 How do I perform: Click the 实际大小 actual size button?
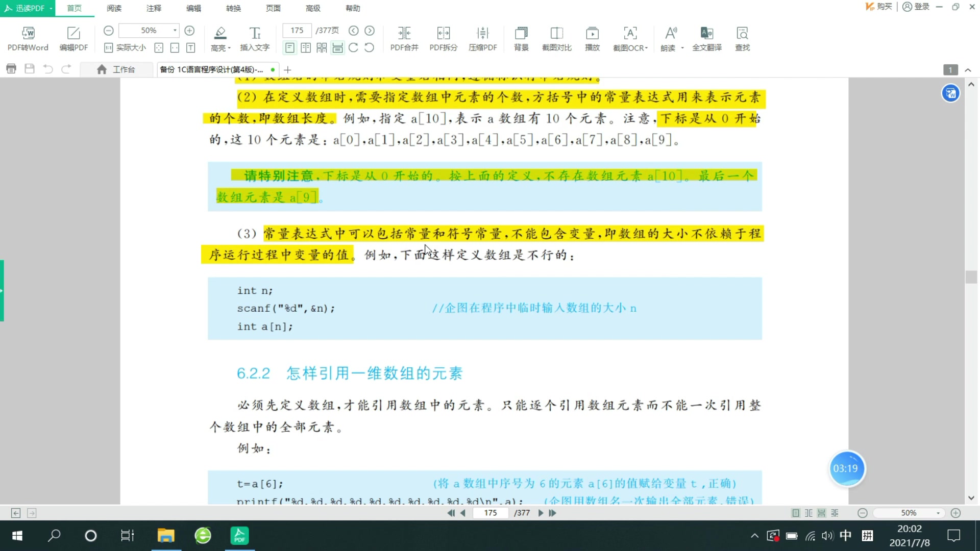(x=124, y=47)
